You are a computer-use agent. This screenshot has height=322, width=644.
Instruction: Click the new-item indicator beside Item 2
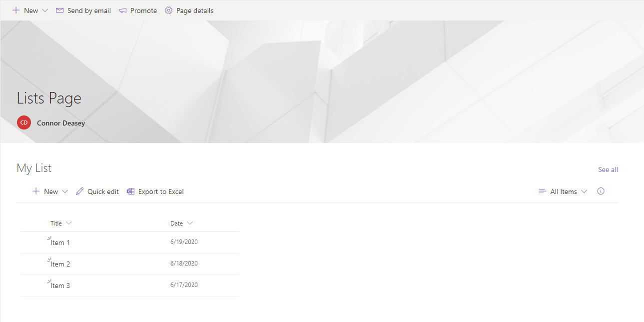tap(49, 259)
